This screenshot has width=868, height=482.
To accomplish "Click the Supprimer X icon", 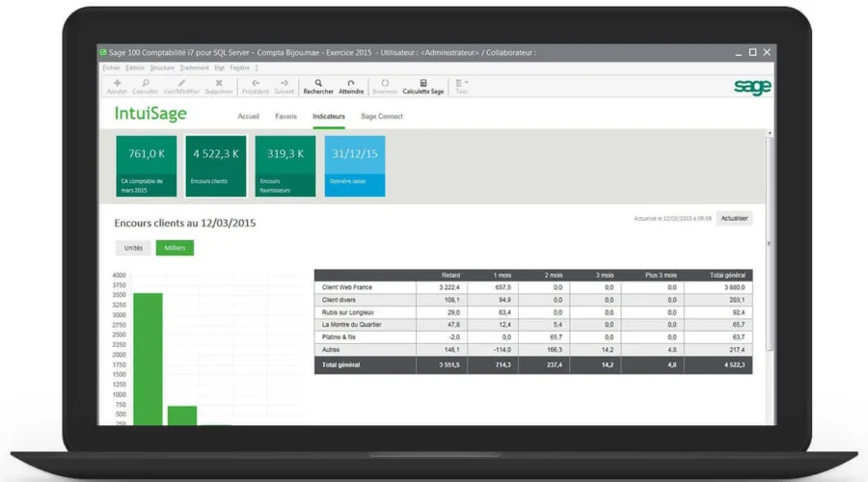I will [219, 83].
